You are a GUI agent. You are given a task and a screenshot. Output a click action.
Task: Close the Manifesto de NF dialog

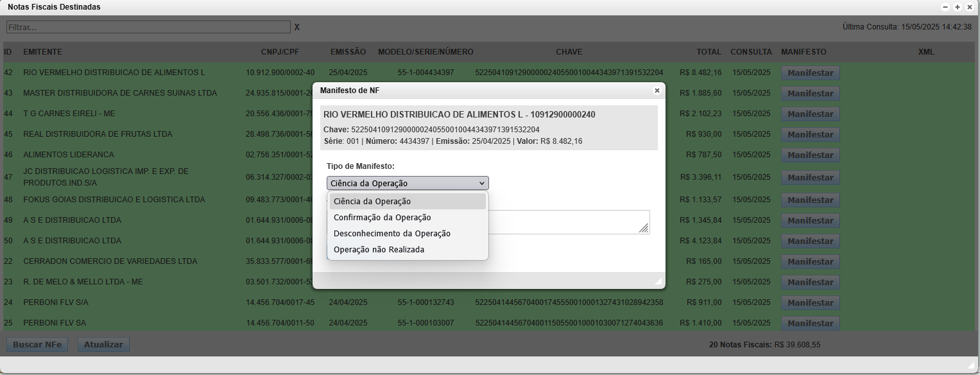pyautogui.click(x=657, y=91)
